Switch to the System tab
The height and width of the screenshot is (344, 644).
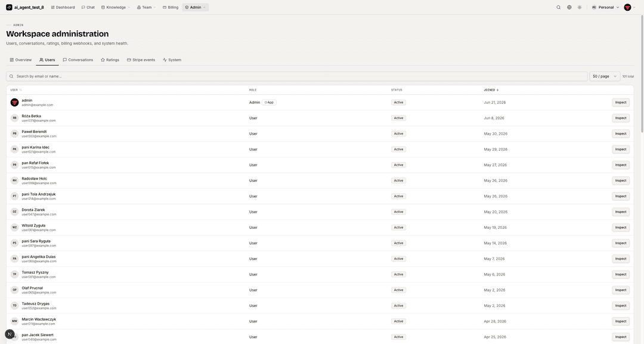pos(172,60)
